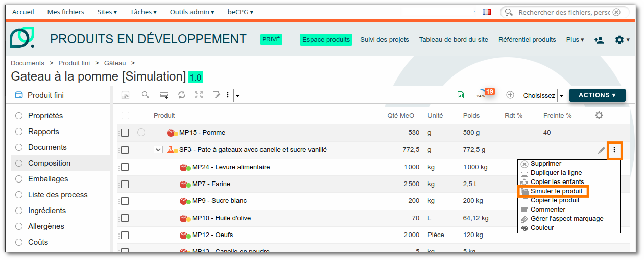
Task: Open the Plus dropdown in site navigation
Action: 575,39
